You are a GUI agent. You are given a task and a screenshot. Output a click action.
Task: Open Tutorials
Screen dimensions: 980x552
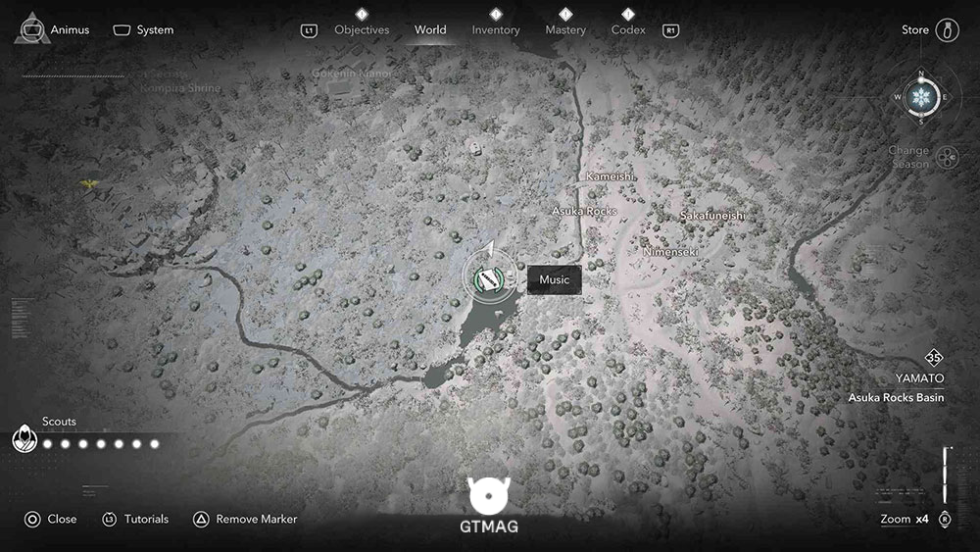coord(135,519)
